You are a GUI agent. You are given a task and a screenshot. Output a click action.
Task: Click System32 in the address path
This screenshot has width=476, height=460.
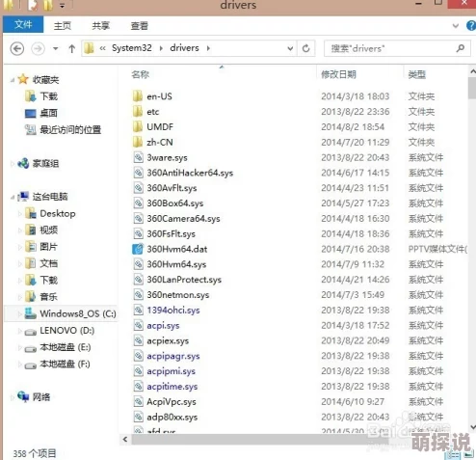(132, 48)
